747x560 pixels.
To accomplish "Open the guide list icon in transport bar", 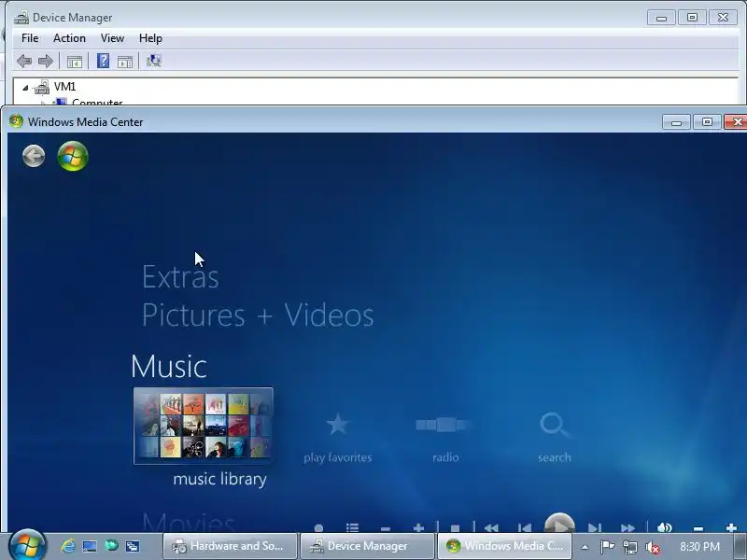I will [x=353, y=527].
